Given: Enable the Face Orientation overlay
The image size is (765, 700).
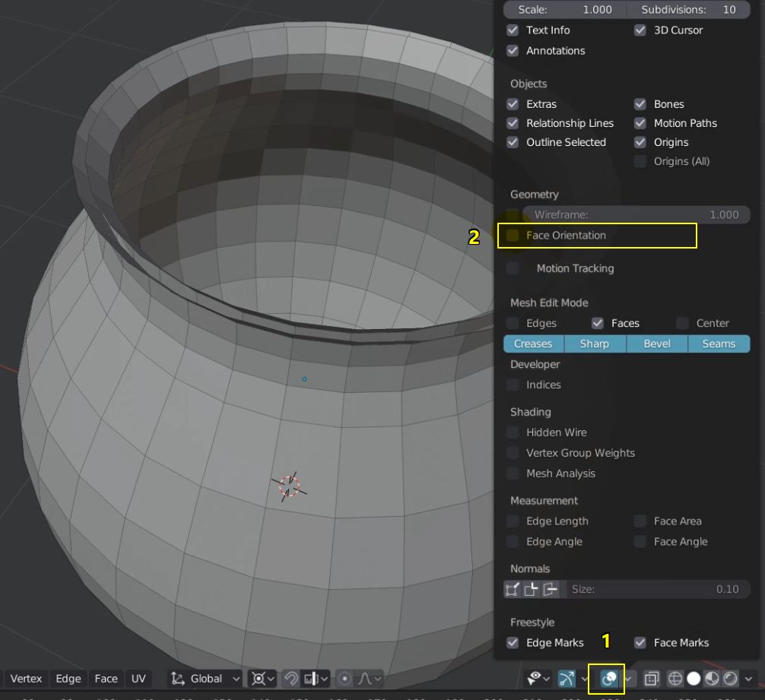Looking at the screenshot, I should pos(513,236).
